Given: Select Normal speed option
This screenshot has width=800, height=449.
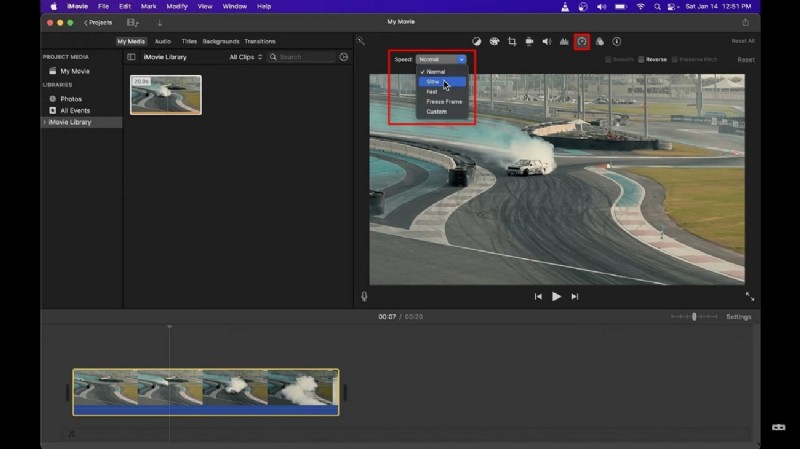Looking at the screenshot, I should (x=442, y=72).
